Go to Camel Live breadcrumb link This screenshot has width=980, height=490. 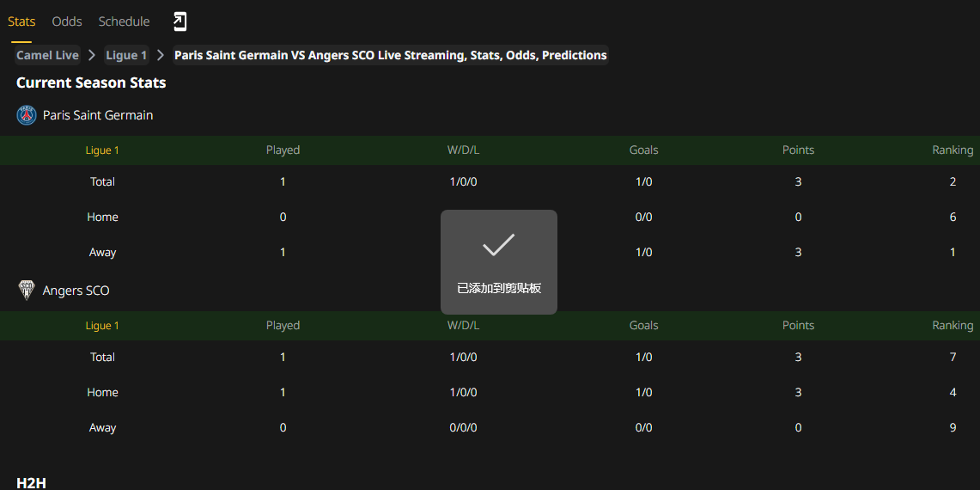click(x=47, y=55)
